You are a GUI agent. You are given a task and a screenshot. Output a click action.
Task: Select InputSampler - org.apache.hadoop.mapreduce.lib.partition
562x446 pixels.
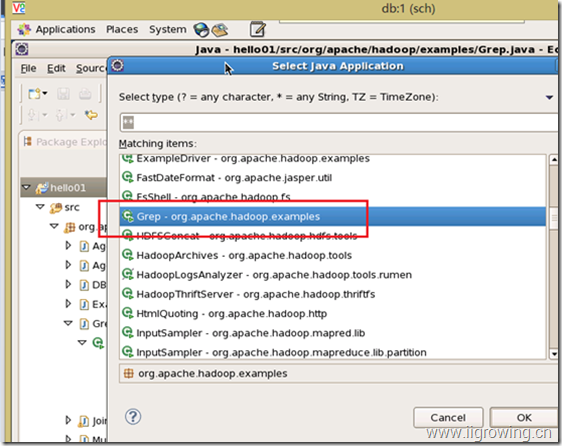coord(333,352)
